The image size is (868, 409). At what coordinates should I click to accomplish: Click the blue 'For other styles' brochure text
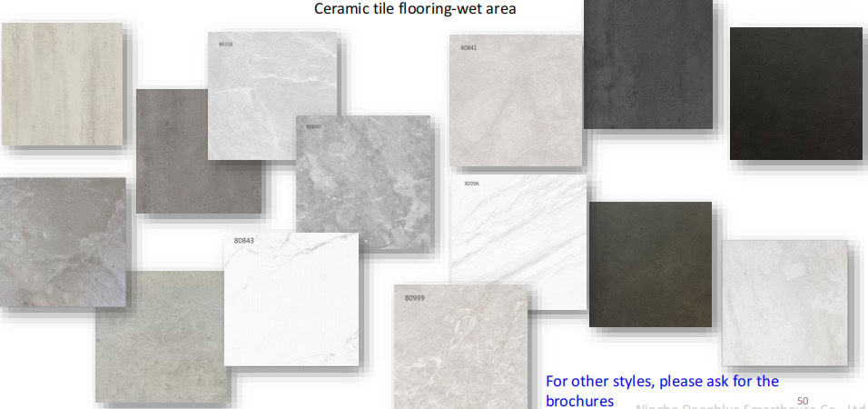[661, 390]
